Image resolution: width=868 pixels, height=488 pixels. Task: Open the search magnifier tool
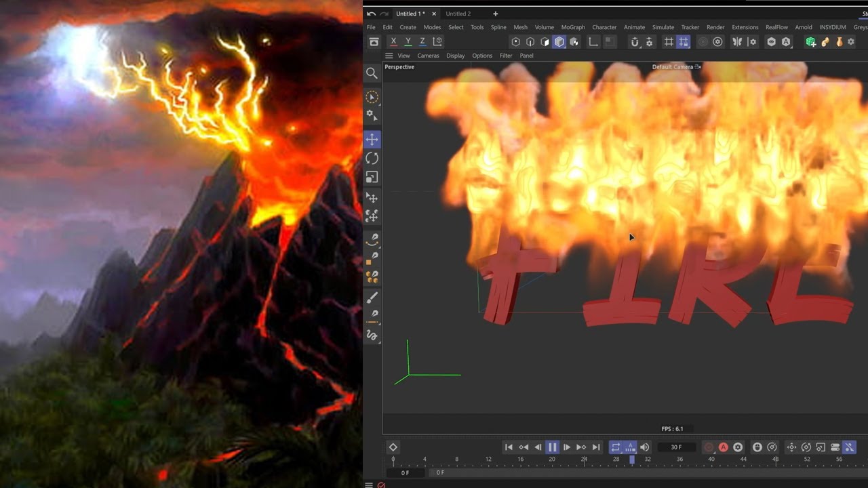(372, 73)
